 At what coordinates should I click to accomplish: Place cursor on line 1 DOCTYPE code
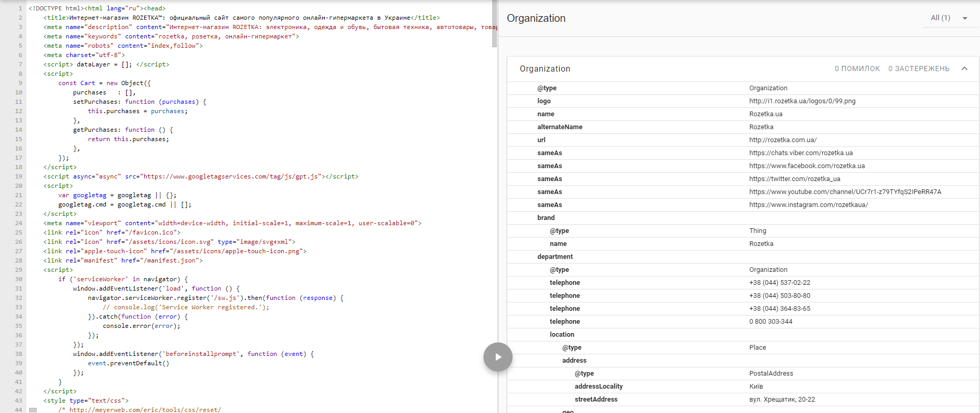pos(97,8)
